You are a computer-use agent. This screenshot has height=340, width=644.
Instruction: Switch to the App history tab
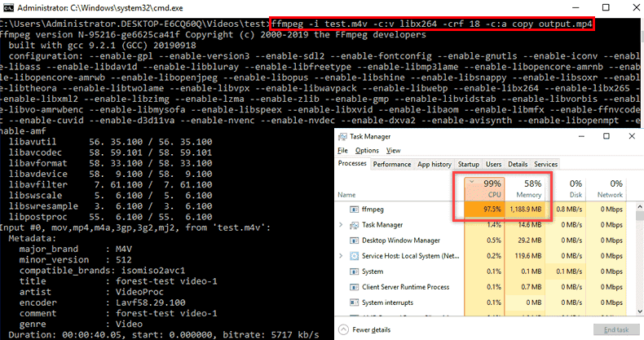[434, 164]
